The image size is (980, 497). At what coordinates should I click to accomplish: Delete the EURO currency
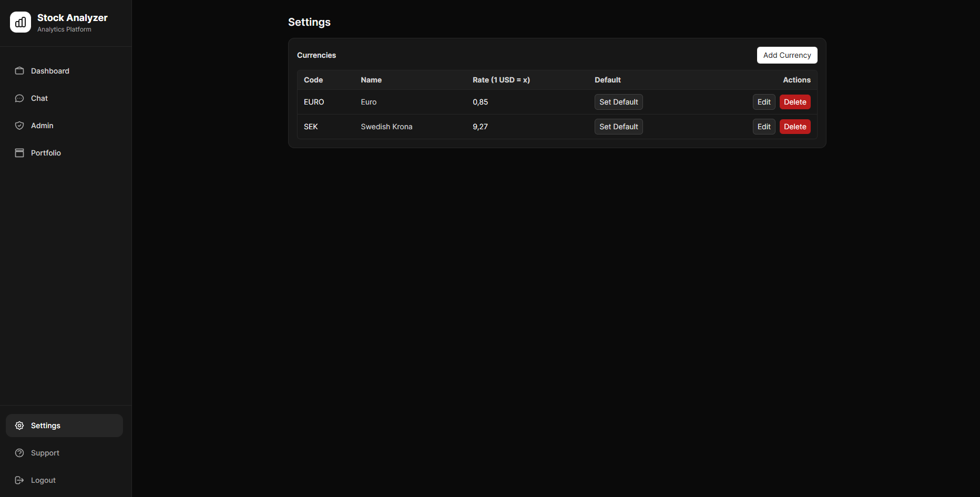pos(794,102)
